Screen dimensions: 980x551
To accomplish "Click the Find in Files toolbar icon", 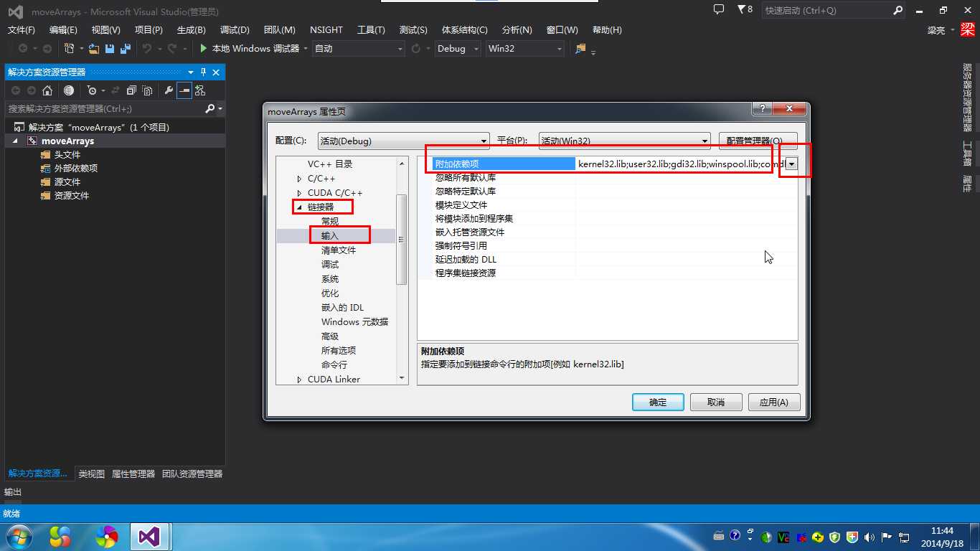I will pos(580,49).
